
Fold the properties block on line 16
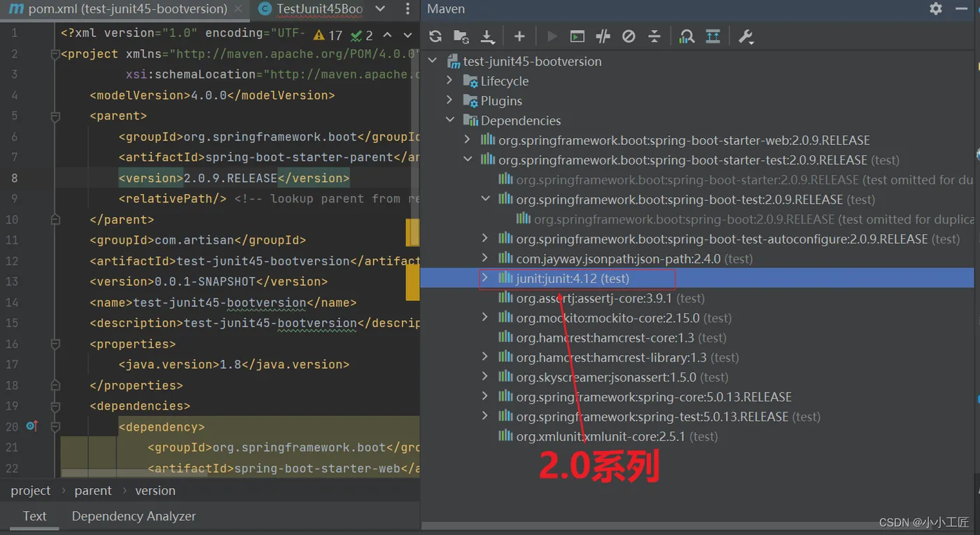coord(55,344)
